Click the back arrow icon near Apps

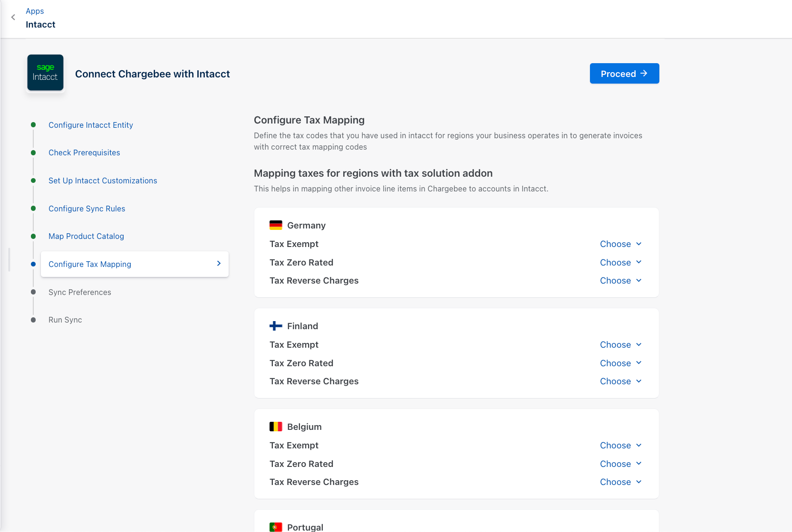coord(13,18)
